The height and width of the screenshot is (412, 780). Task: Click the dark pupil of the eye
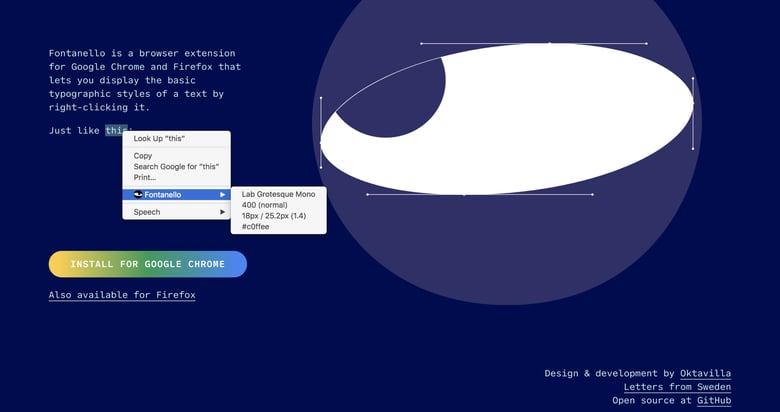pos(390,95)
